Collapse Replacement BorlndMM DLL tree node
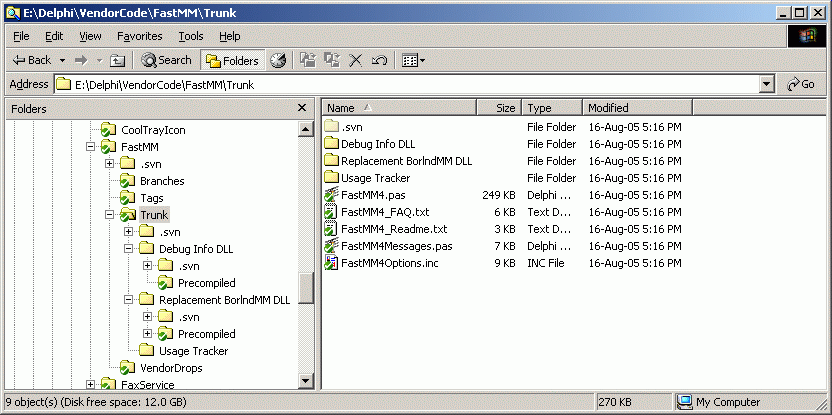The height and width of the screenshot is (415, 832). (x=128, y=300)
